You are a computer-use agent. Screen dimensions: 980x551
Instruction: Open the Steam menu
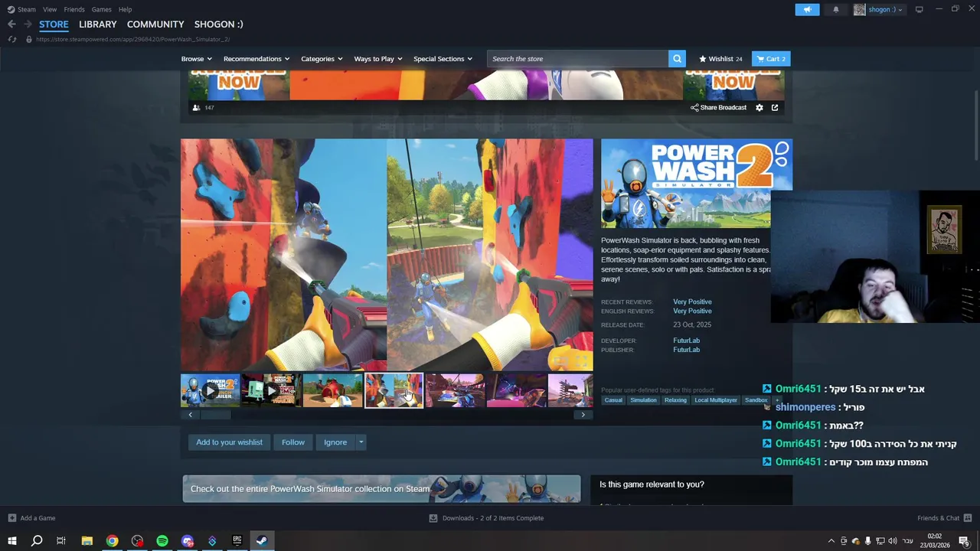coord(27,9)
